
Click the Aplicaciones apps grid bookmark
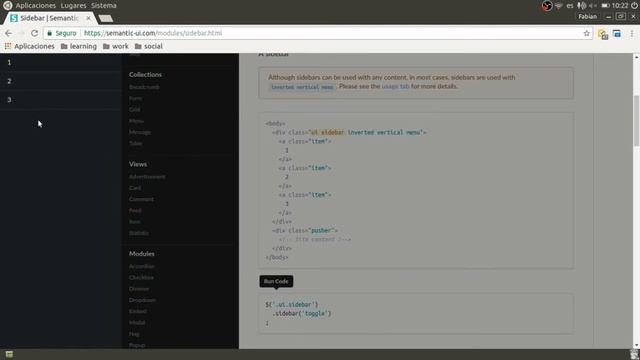click(x=29, y=46)
